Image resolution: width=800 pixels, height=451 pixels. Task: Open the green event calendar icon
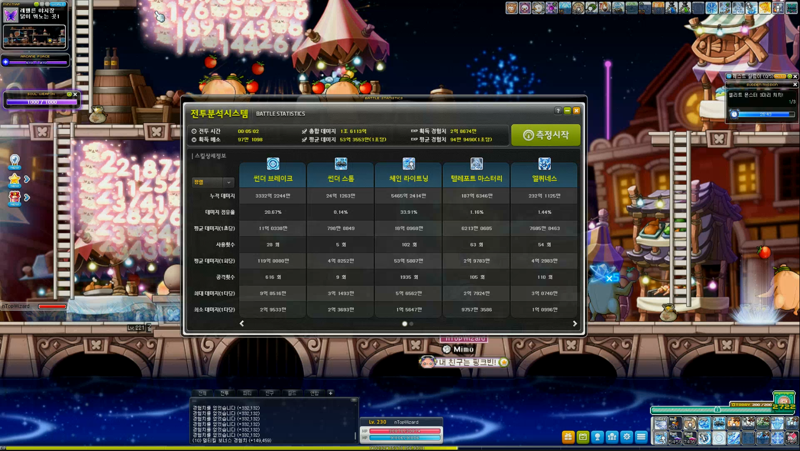pos(583,437)
